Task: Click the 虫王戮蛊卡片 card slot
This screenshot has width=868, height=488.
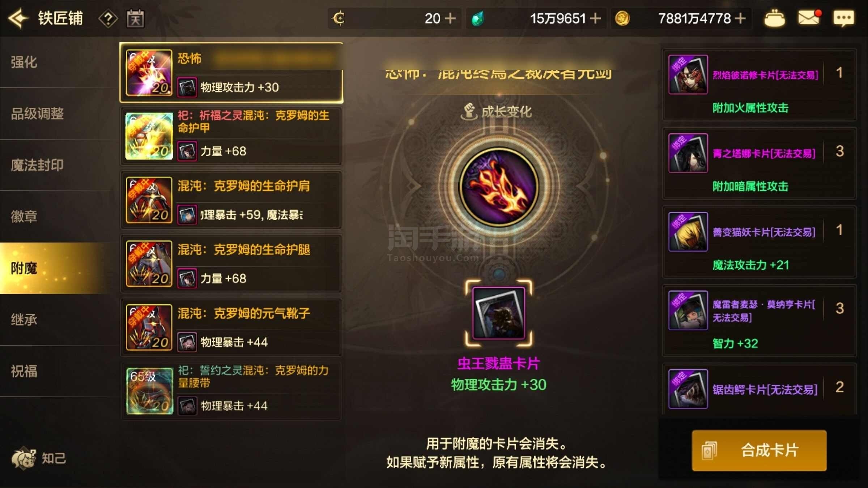Action: 499,313
